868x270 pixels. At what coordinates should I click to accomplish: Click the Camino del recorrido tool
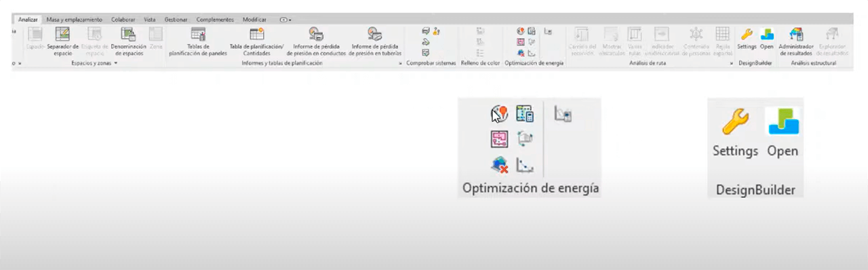click(582, 41)
